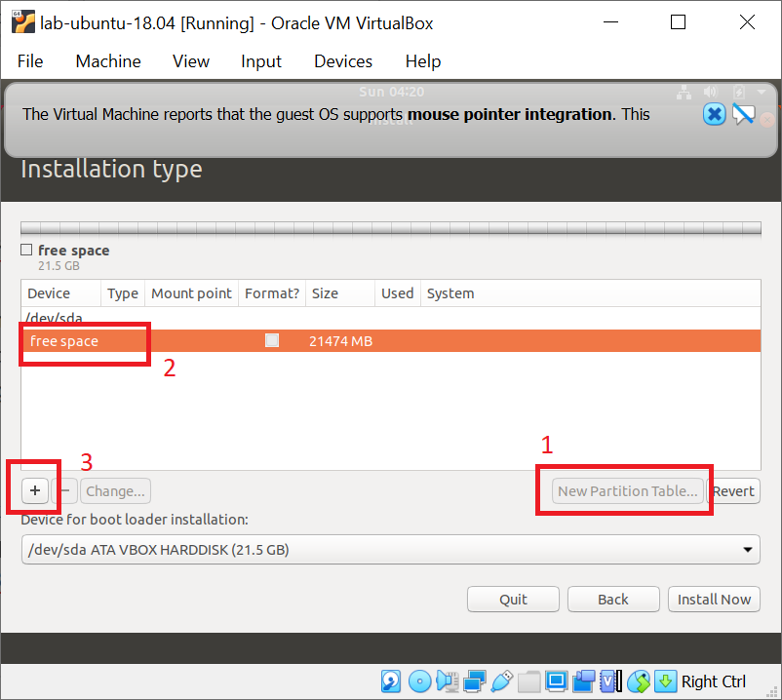
Task: Open the Devices menu
Action: tap(343, 61)
